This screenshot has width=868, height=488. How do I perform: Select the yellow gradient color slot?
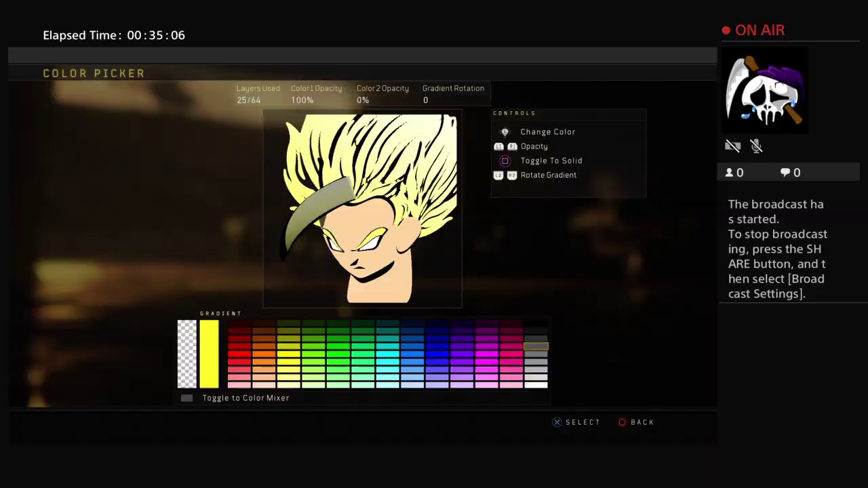click(210, 354)
